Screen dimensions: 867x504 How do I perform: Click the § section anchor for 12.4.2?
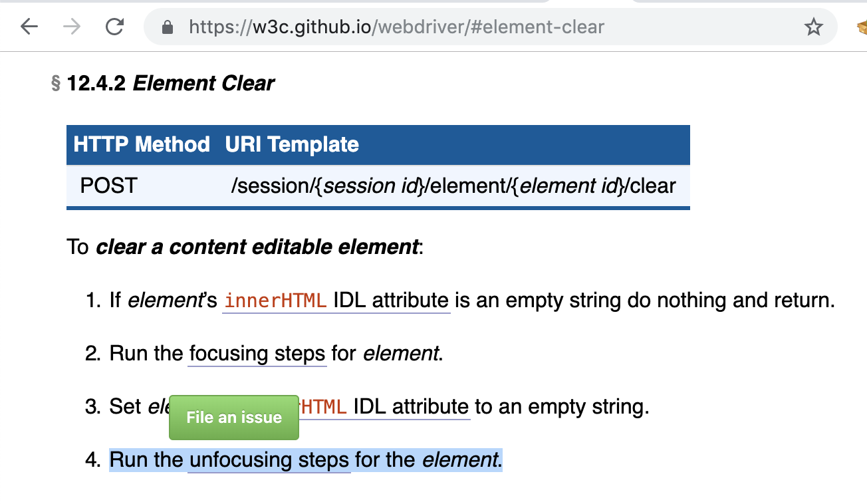[56, 84]
